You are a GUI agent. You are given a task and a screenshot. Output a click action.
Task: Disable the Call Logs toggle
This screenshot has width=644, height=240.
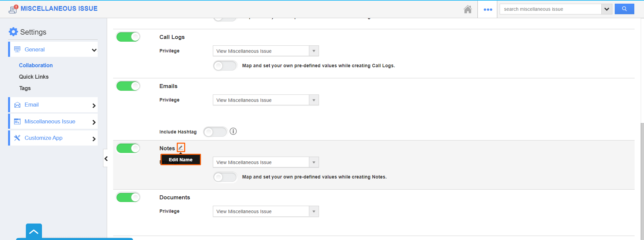tap(128, 37)
